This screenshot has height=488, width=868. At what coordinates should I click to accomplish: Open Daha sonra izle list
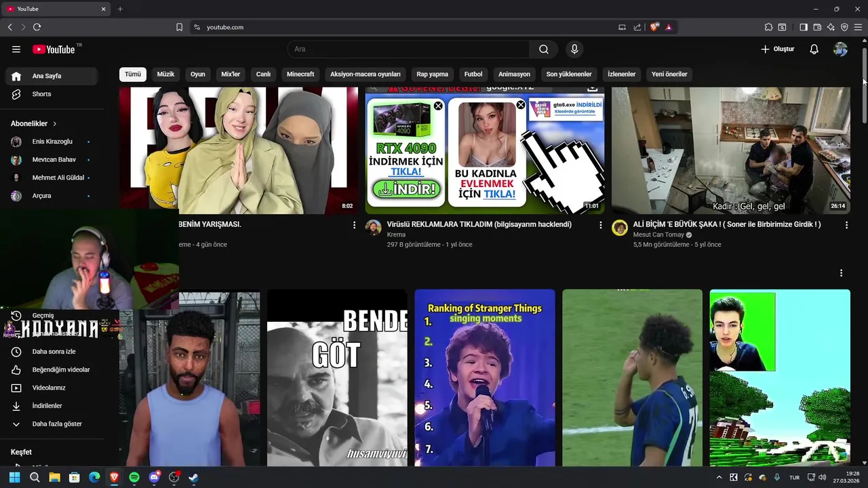tap(54, 351)
